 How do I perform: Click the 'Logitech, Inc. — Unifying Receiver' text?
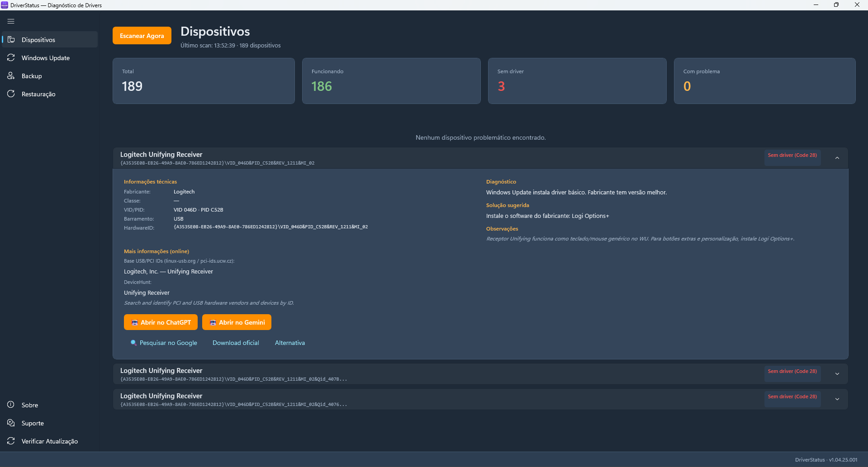pyautogui.click(x=168, y=271)
